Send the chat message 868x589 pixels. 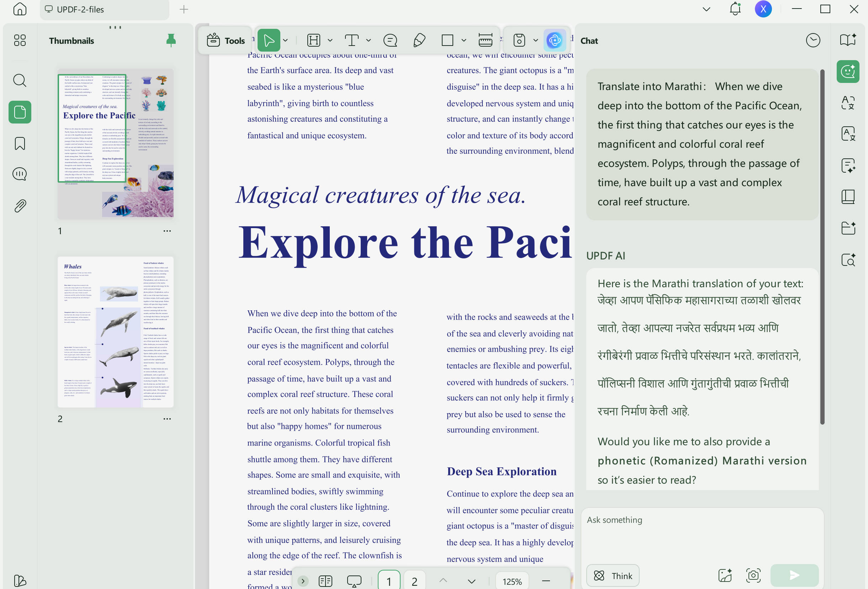point(794,575)
